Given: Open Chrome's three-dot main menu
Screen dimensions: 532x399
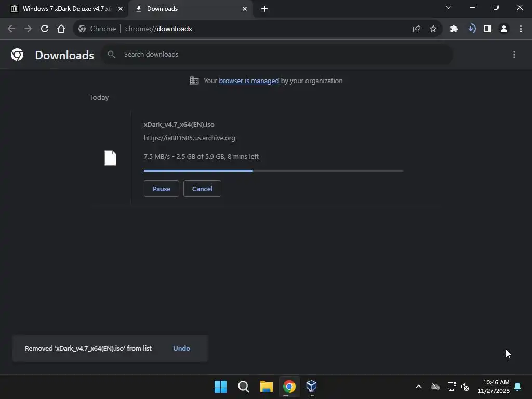Looking at the screenshot, I should (x=521, y=29).
